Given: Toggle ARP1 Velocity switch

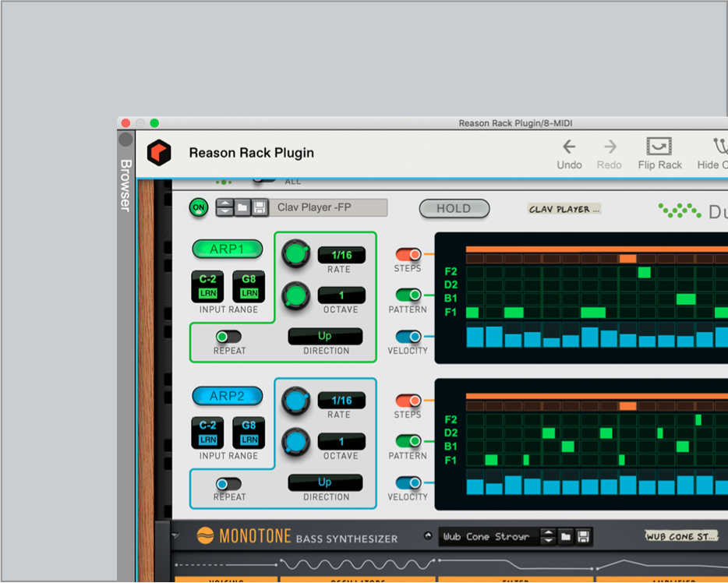Looking at the screenshot, I should click(x=408, y=336).
